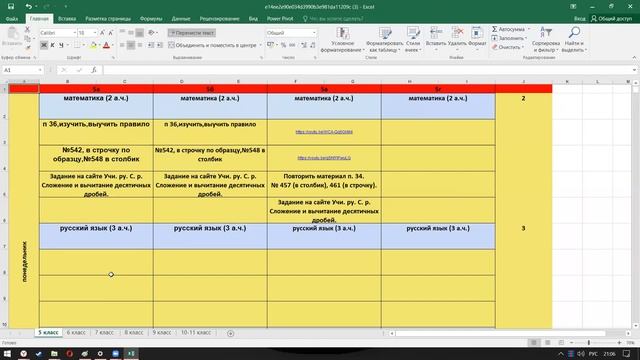Open the 10-11 класс sheet tab

coord(196,333)
